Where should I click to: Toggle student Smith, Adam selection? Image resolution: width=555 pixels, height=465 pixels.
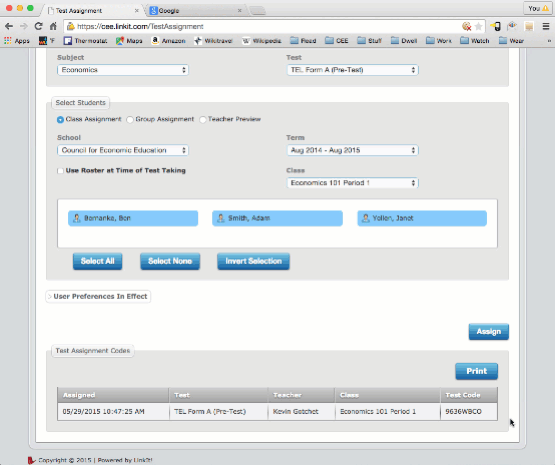coord(277,218)
